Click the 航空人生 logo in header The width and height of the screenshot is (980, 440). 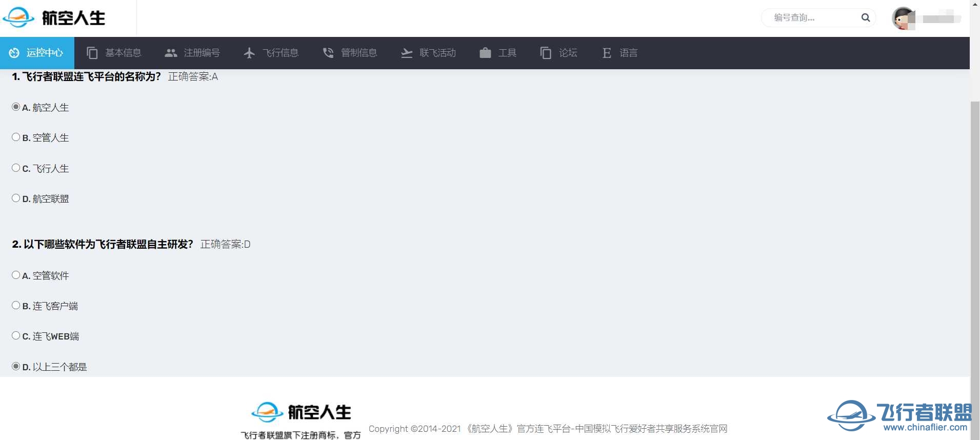pos(54,18)
